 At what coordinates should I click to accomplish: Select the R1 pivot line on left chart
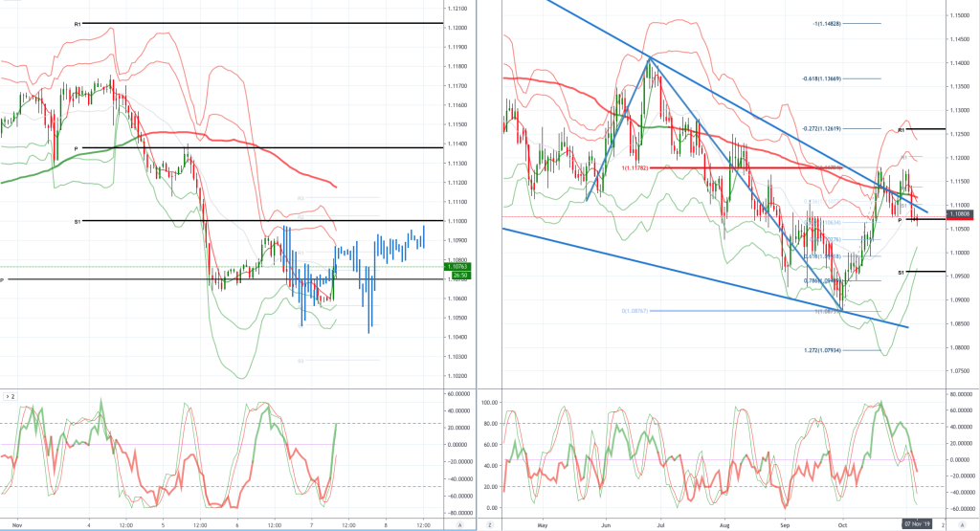pos(262,24)
